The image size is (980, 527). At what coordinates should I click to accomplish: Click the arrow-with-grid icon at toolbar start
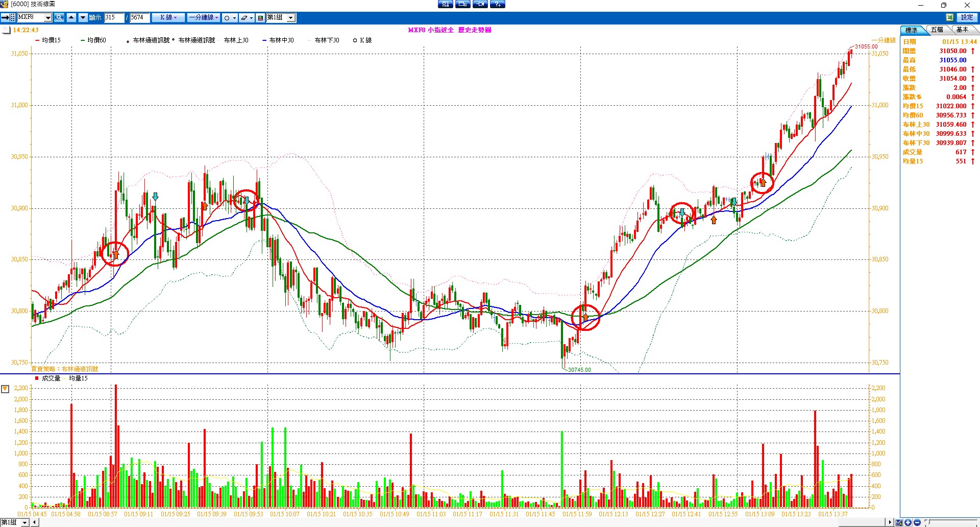pyautogui.click(x=8, y=17)
